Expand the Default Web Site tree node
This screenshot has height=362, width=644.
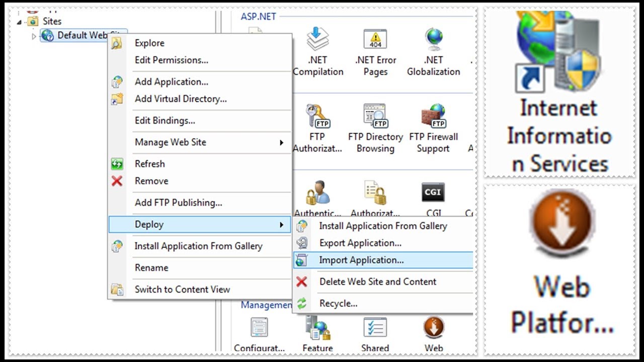click(x=34, y=36)
